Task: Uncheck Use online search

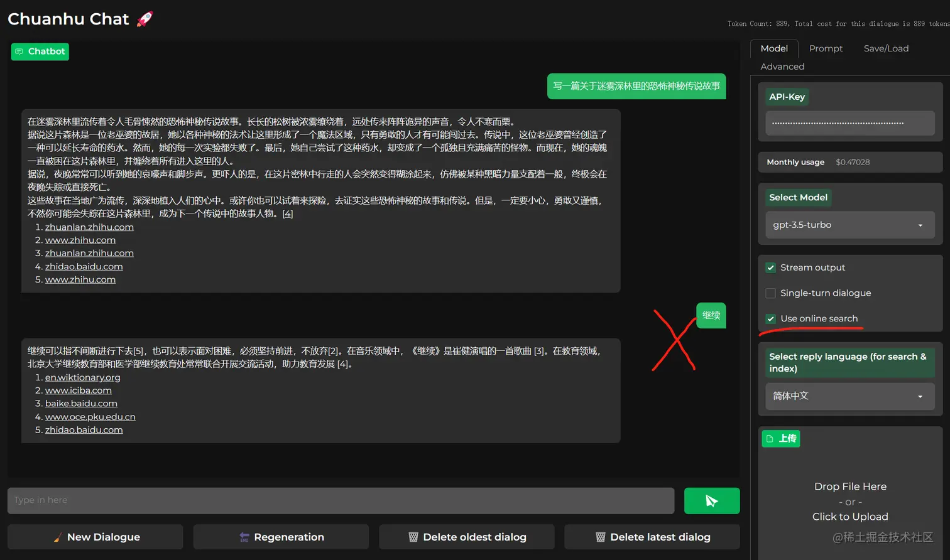Action: click(x=771, y=319)
